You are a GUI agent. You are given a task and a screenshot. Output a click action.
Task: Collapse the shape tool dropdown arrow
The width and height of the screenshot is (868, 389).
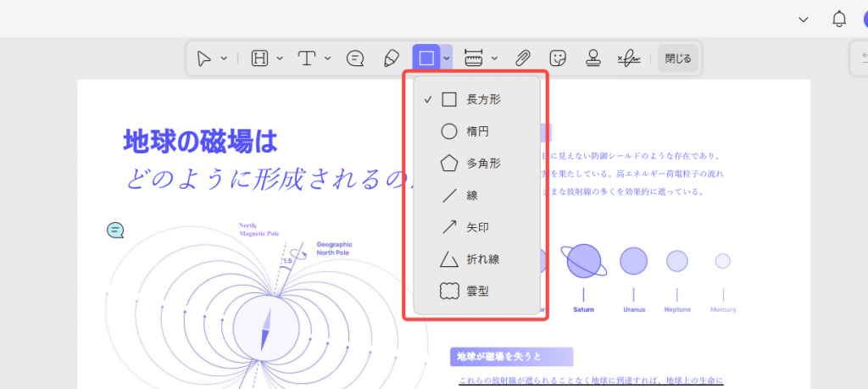coord(446,58)
